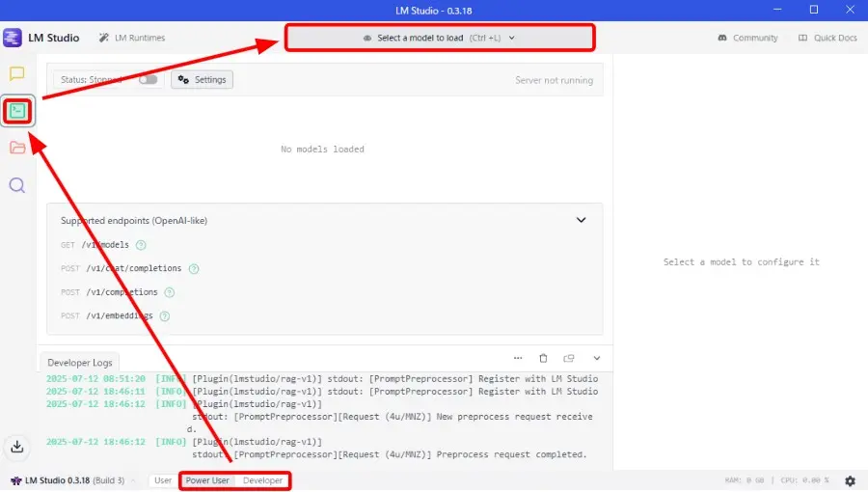The width and height of the screenshot is (868, 492).
Task: Open the Developer server view in sidebar
Action: click(x=17, y=111)
